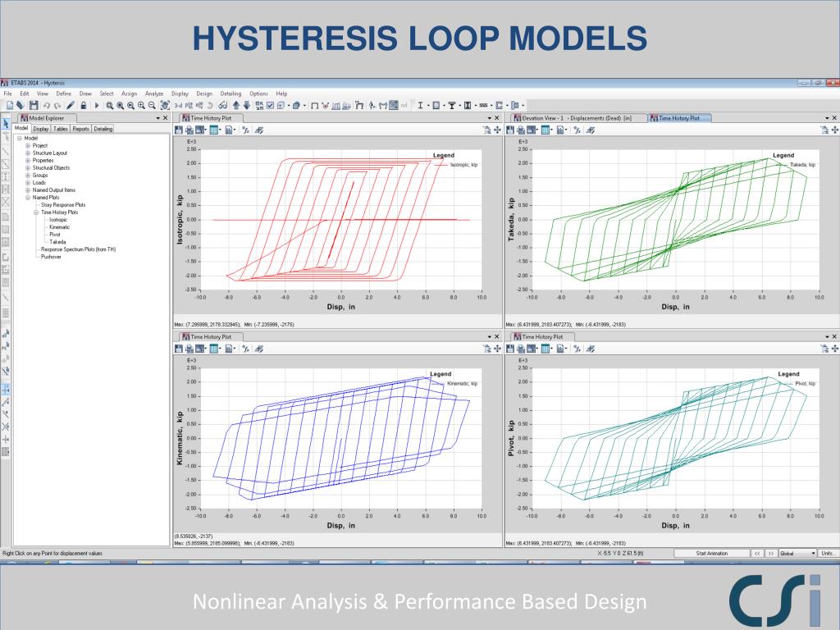The image size is (840, 630).
Task: Select Pivot plot in tree
Action: click(55, 235)
